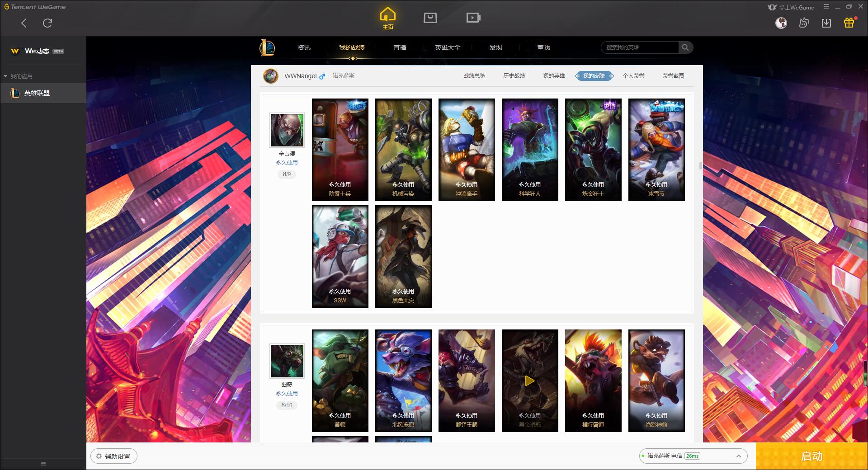This screenshot has height=470, width=868.
Task: Open the 我的战绩 tab
Action: coord(352,47)
